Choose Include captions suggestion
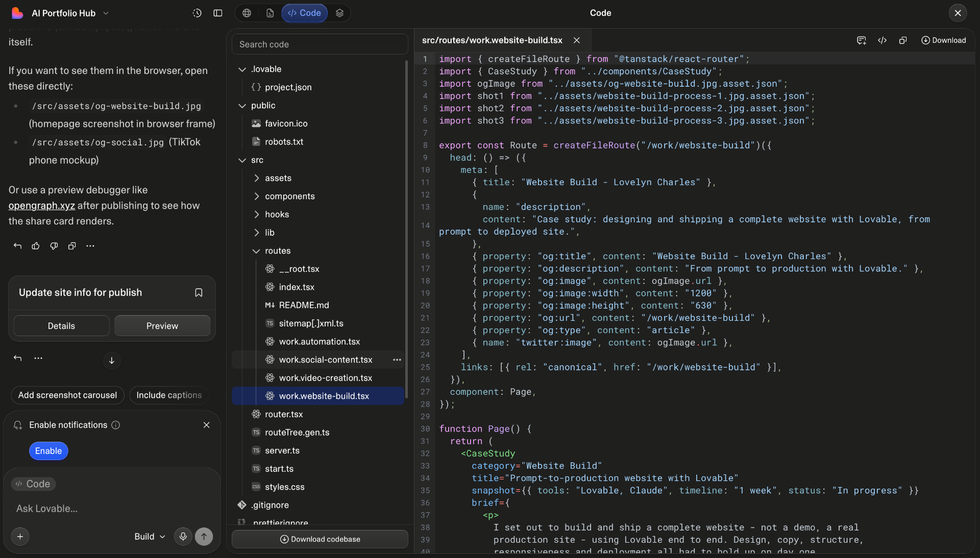 pyautogui.click(x=169, y=395)
